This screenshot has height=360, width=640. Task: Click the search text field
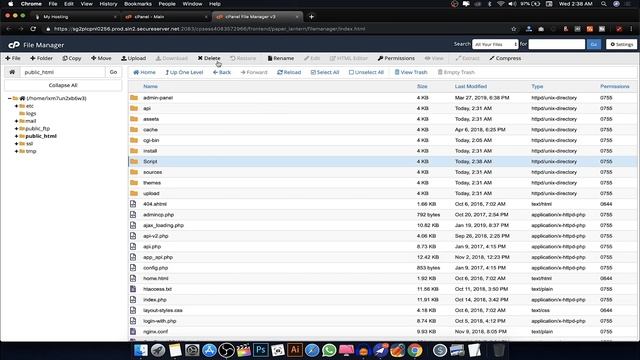(x=557, y=44)
